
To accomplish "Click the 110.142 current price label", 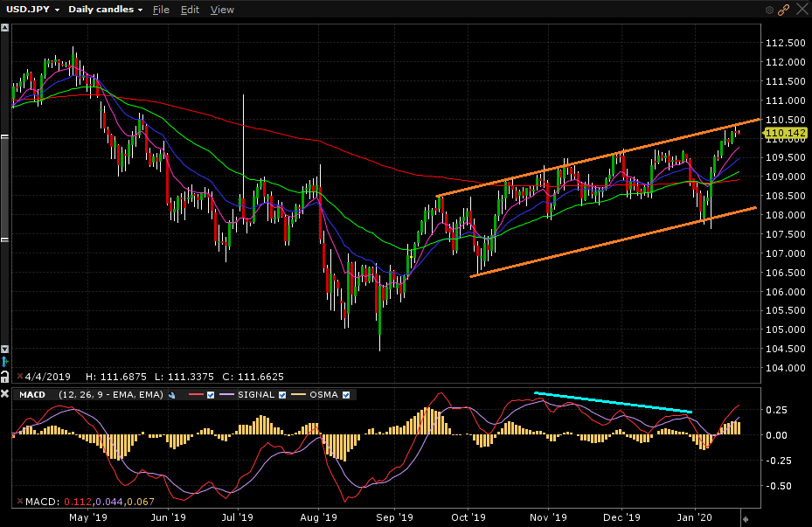I will 786,133.
